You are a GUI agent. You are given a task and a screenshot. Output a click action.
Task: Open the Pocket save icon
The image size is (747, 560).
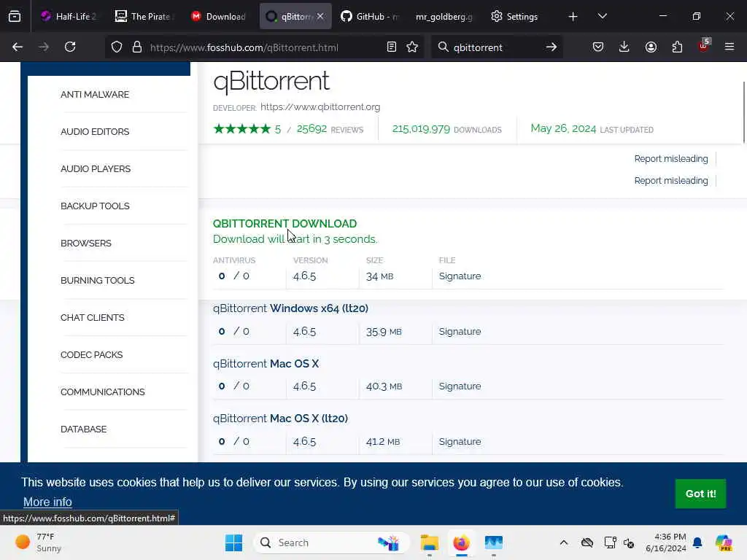click(598, 47)
